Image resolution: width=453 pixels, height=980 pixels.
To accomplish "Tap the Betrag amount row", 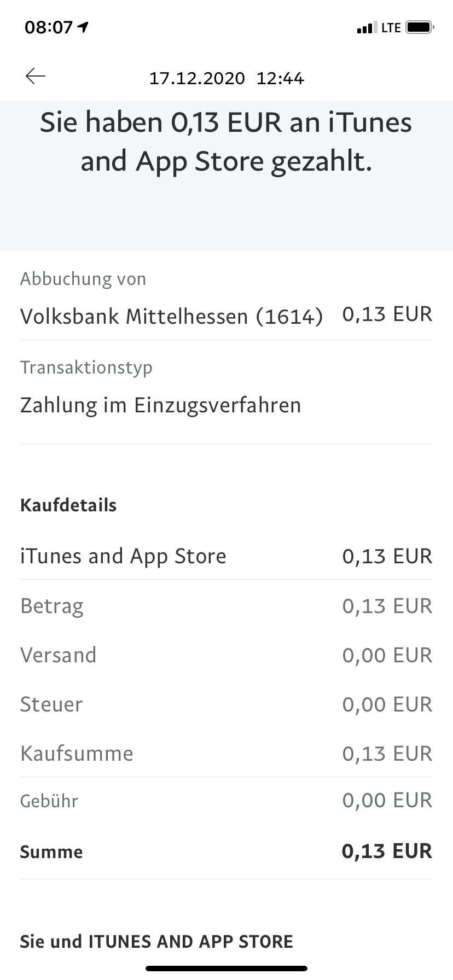I will pyautogui.click(x=226, y=606).
